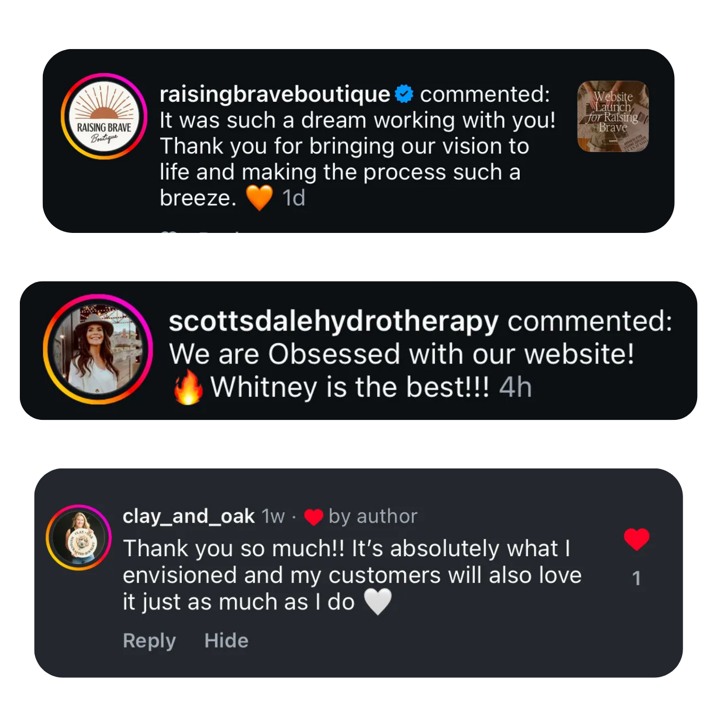Open clay_and_oak username link

coord(189,516)
